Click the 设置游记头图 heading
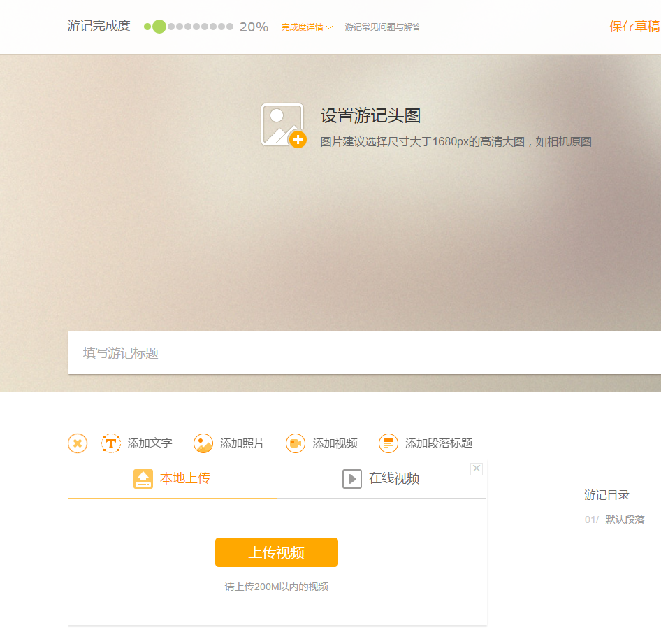Screen dimensions: 661x644 pyautogui.click(x=370, y=115)
